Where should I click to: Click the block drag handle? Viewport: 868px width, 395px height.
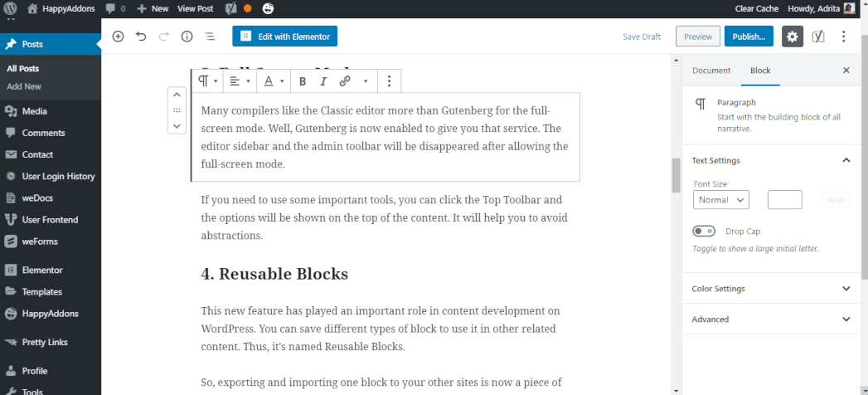[x=177, y=110]
